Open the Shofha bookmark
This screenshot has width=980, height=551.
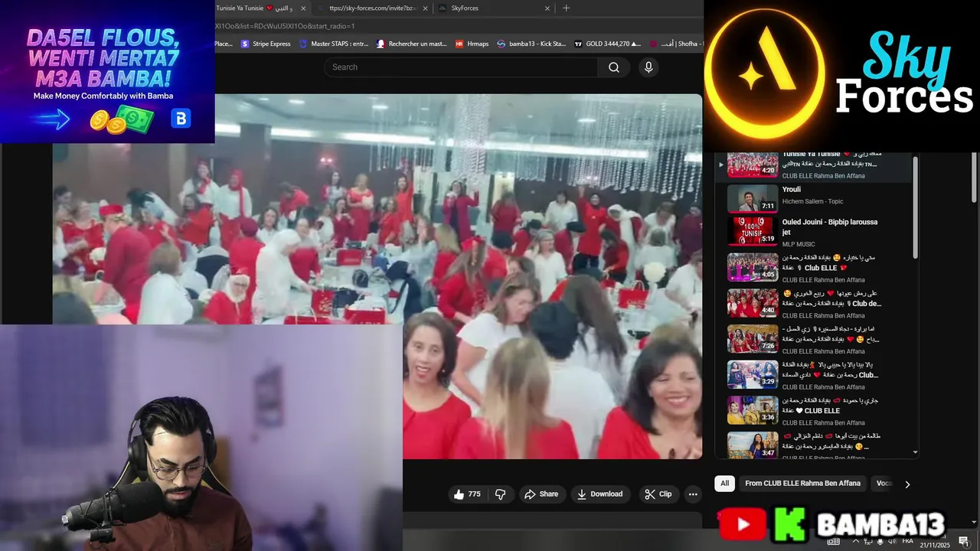pos(677,44)
